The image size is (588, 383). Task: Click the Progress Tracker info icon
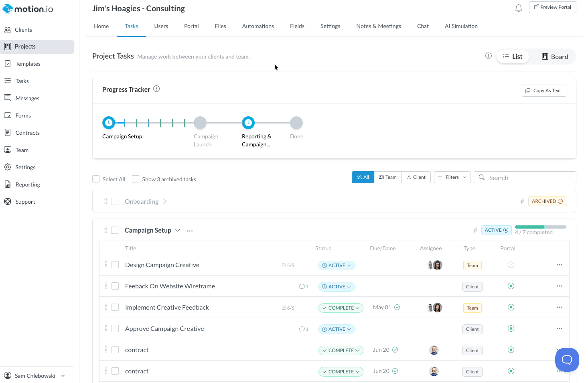156,89
